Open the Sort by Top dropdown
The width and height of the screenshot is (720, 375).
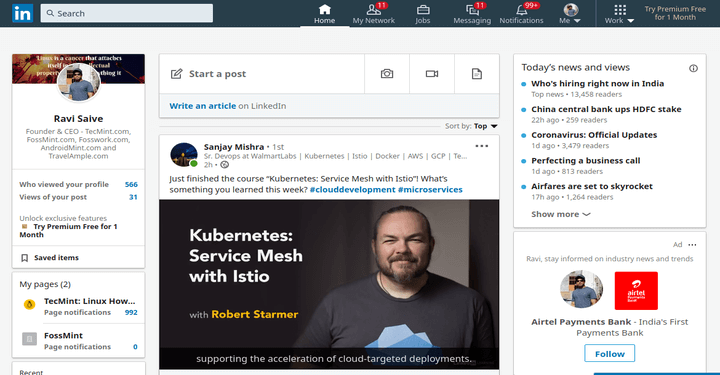tap(485, 126)
